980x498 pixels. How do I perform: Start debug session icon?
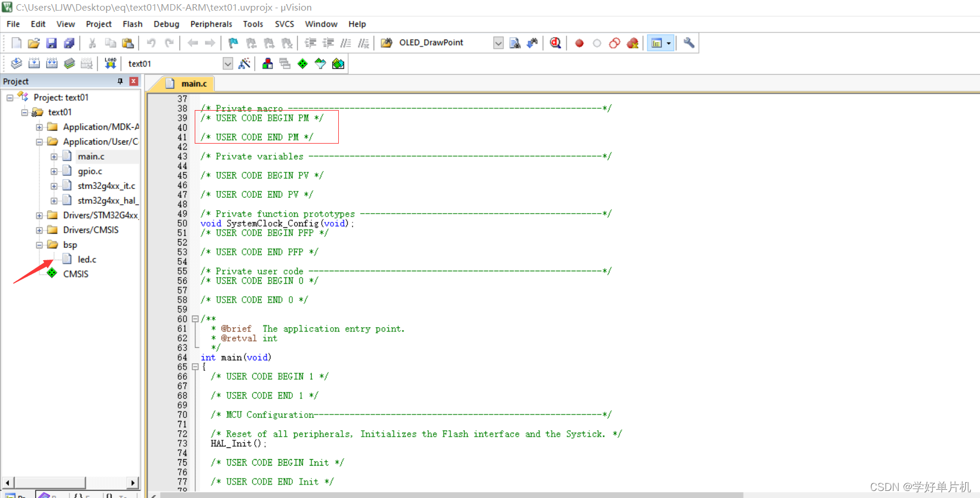pyautogui.click(x=555, y=43)
